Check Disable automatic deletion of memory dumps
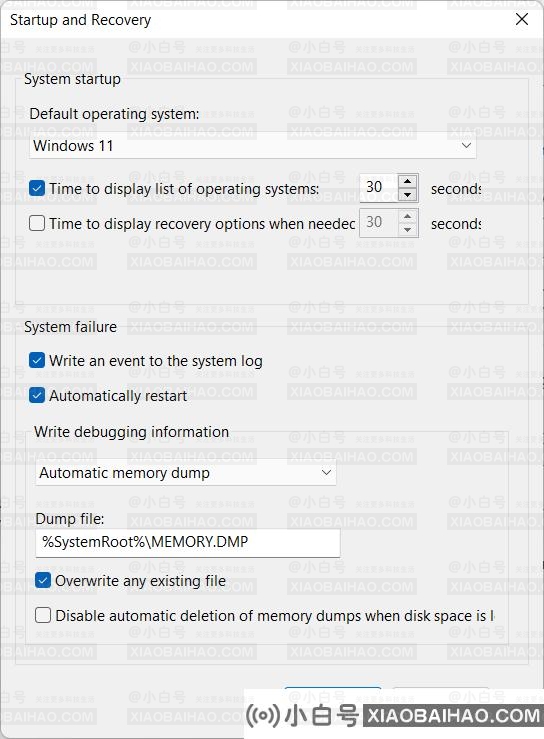 coord(43,615)
